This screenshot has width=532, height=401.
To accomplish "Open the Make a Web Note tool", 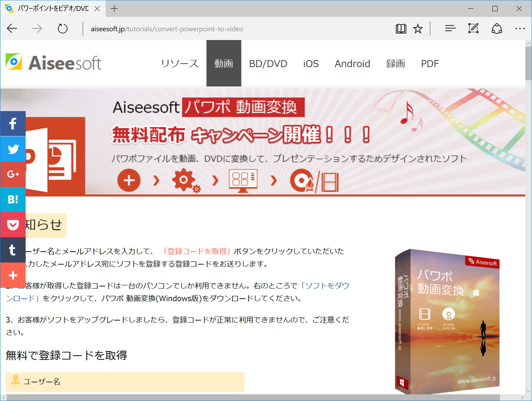I will (x=473, y=28).
